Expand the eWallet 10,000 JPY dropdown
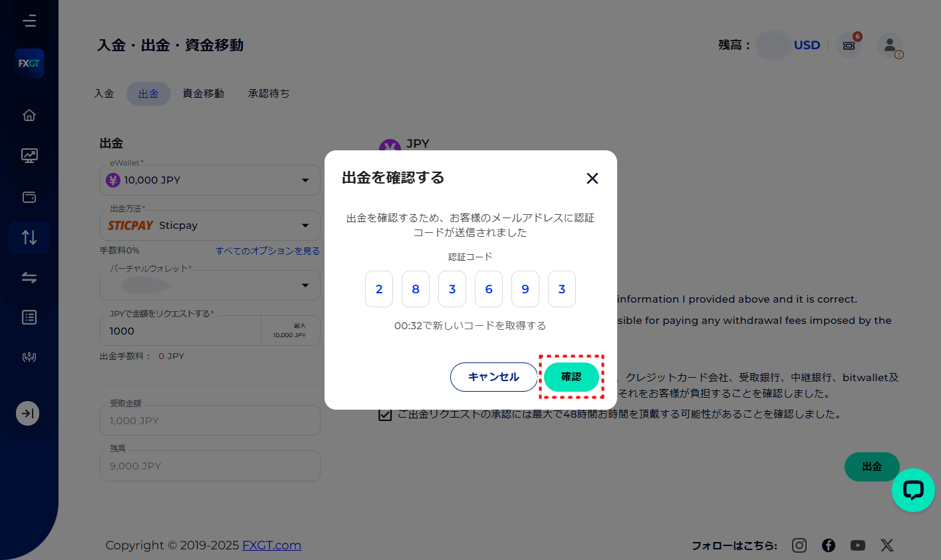 [210, 180]
